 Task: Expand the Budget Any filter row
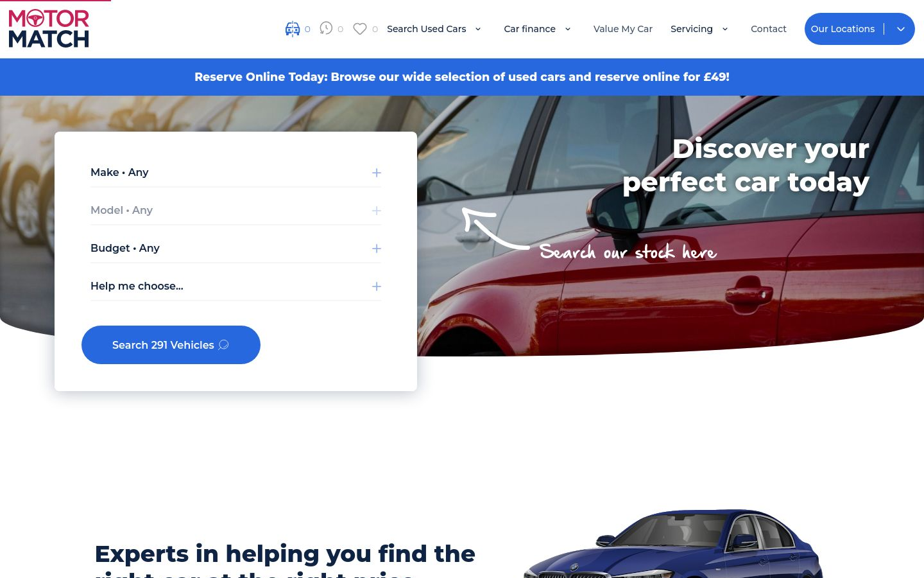click(x=236, y=249)
